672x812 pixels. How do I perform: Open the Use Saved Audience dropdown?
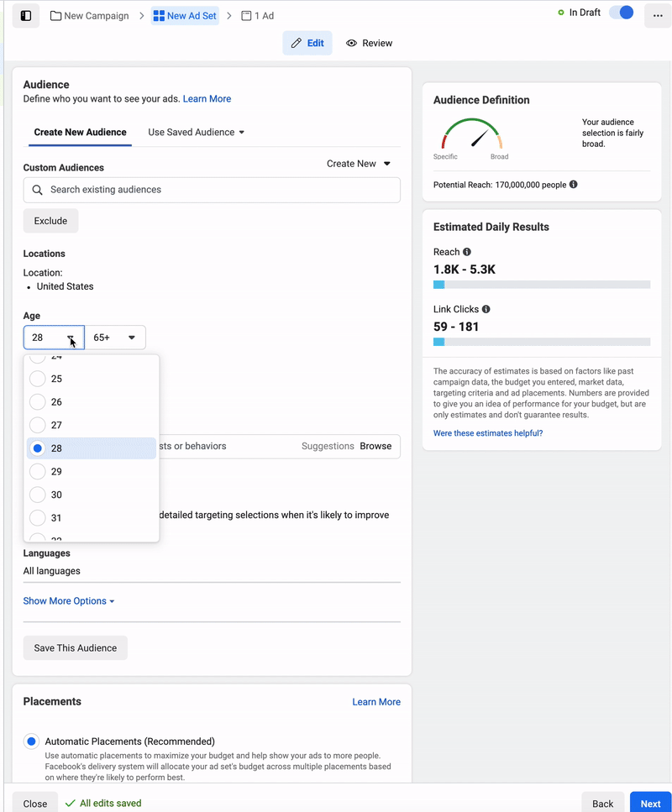(x=197, y=132)
